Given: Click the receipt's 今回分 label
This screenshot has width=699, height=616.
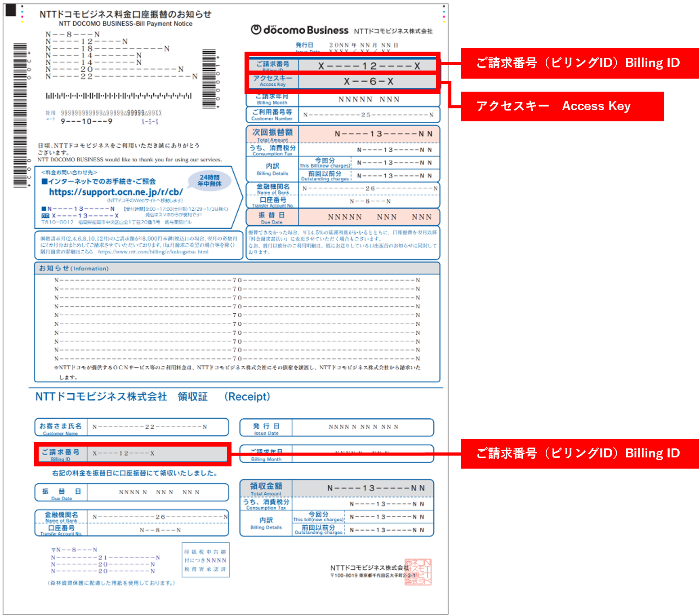Looking at the screenshot, I should click(318, 516).
